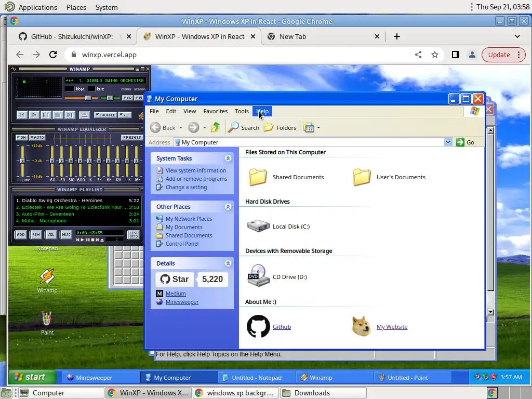Open equalizer PRESETS menu
Viewport: 532px width, 399px height.
click(131, 137)
